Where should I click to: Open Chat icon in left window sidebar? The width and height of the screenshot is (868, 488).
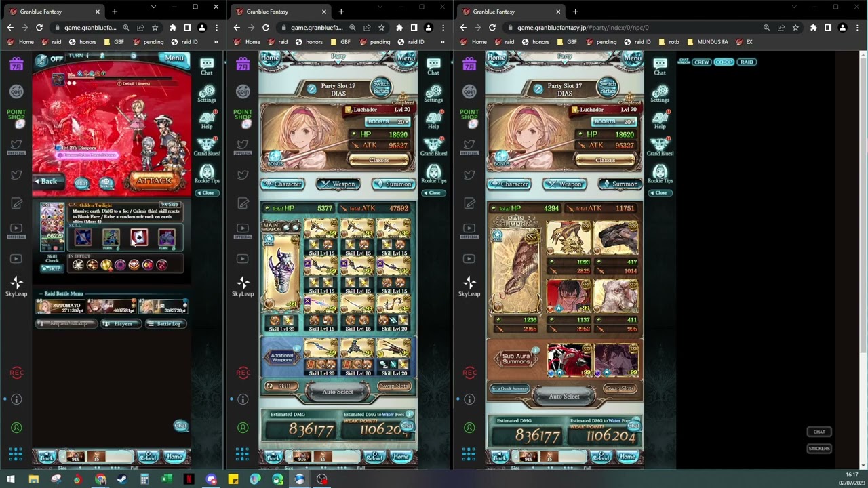(x=207, y=66)
